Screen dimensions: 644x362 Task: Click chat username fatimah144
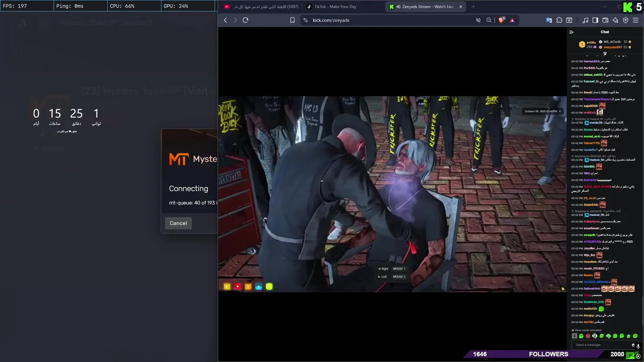click(x=592, y=289)
